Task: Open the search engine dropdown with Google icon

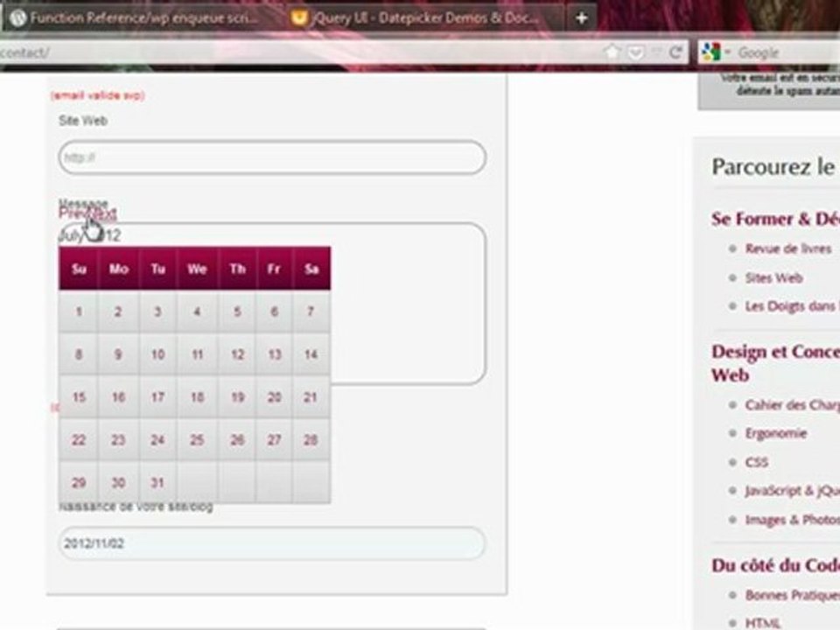Action: click(715, 52)
